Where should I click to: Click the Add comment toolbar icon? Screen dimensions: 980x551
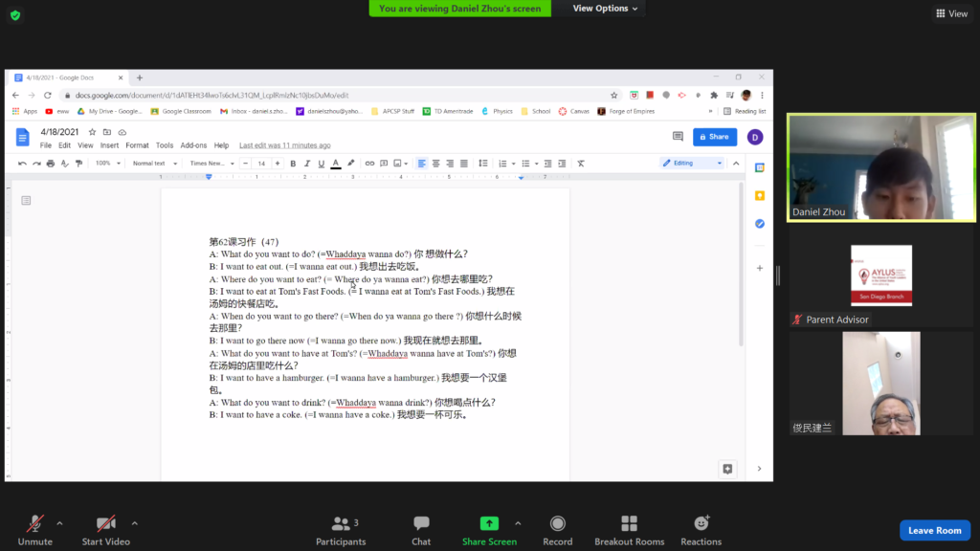[x=384, y=164]
